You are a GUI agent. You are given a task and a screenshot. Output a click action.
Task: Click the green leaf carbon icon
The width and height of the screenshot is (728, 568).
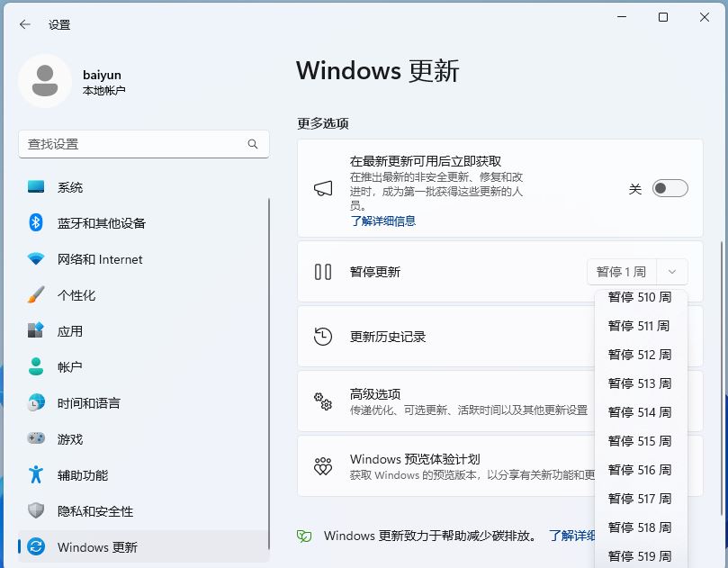click(304, 536)
